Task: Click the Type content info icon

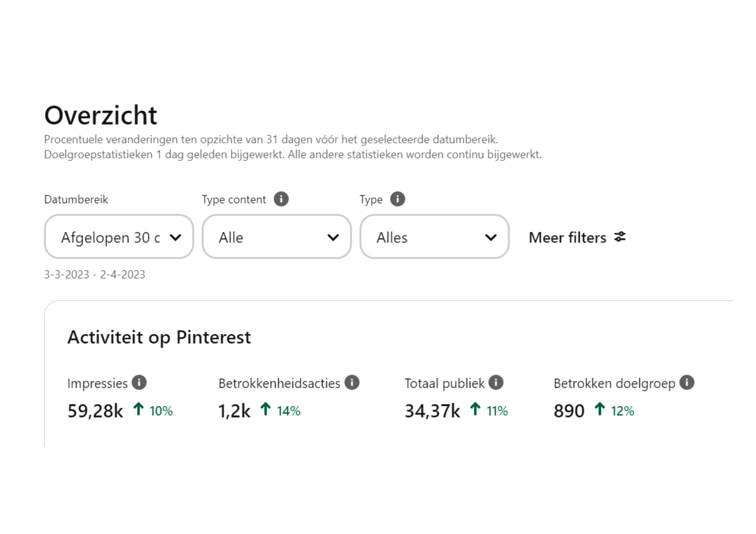Action: pyautogui.click(x=281, y=199)
